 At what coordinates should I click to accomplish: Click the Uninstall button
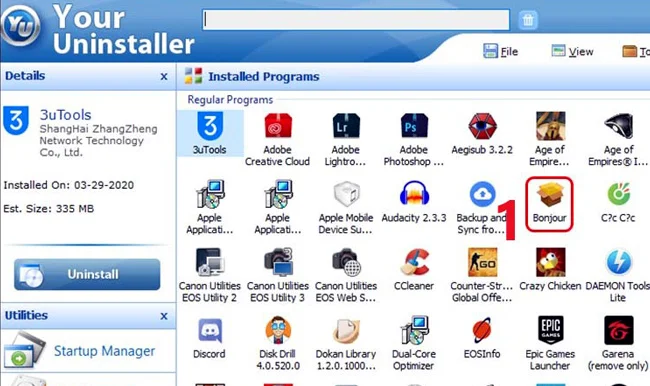point(87,274)
